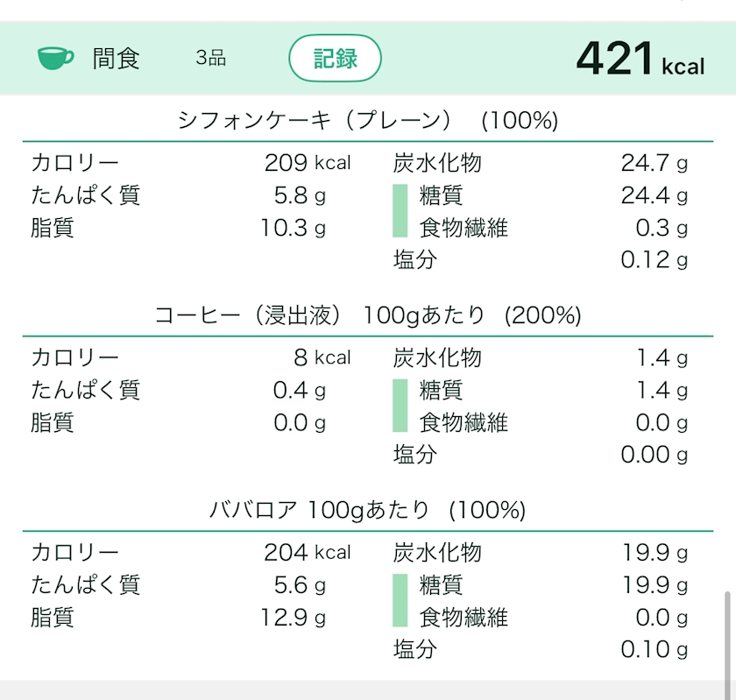Select シフォンケーキ カロリー 209 kcal value
Image resolution: width=736 pixels, height=700 pixels.
tap(307, 163)
